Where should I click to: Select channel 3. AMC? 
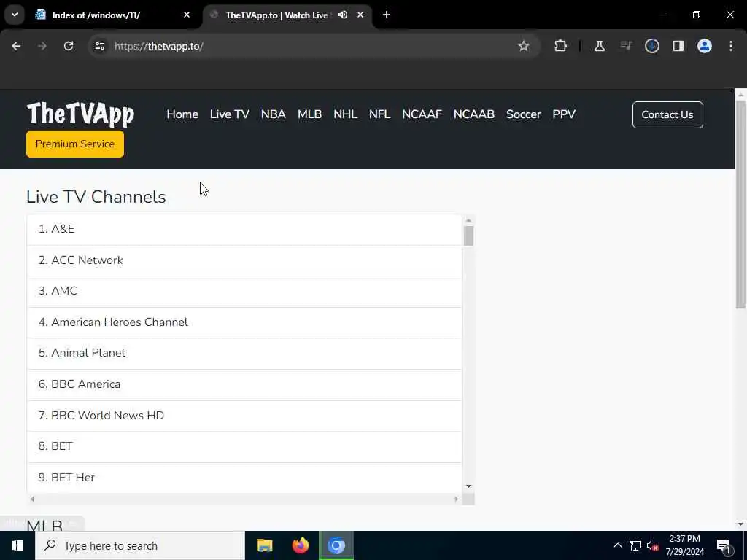244,291
